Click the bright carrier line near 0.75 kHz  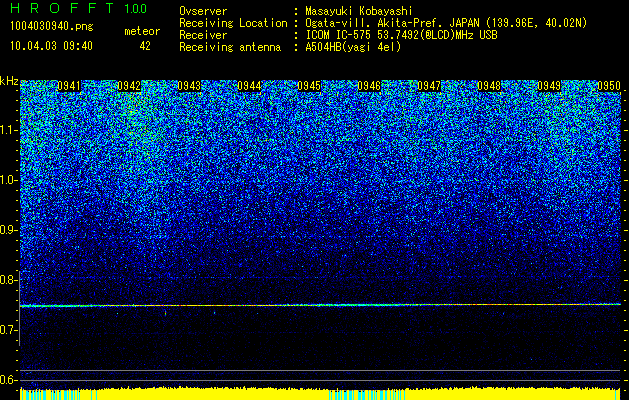[320, 305]
